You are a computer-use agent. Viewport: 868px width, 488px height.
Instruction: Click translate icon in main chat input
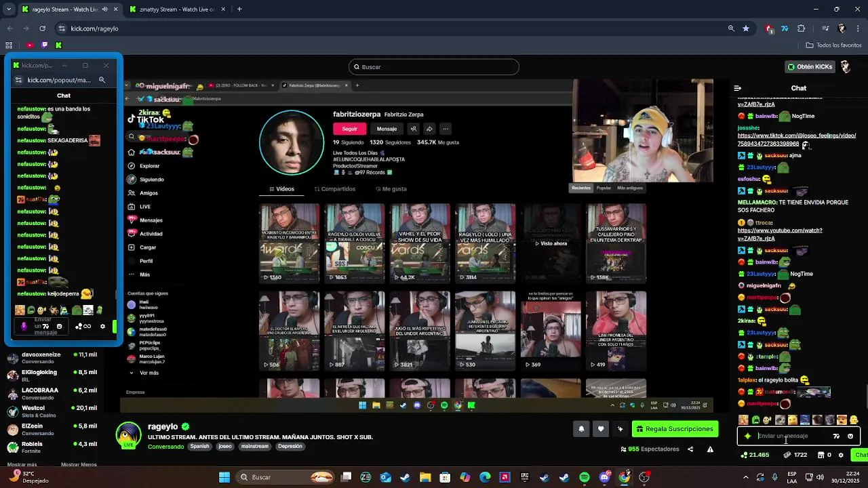[836, 436]
